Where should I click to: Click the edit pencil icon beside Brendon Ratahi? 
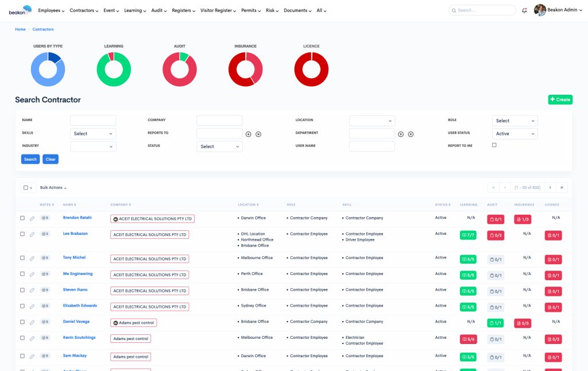click(32, 218)
